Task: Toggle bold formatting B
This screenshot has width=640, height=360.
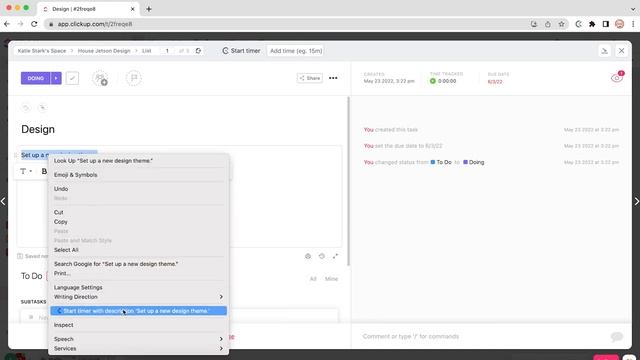Action: point(44,171)
